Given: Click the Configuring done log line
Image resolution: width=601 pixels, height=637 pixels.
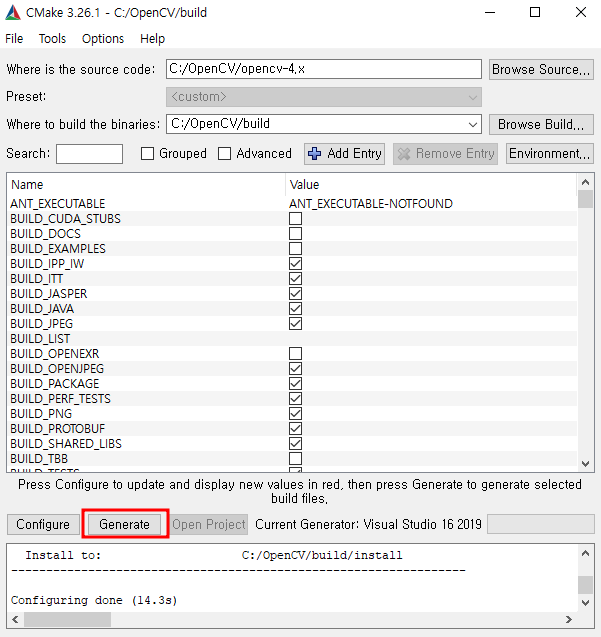Looking at the screenshot, I should point(94,600).
